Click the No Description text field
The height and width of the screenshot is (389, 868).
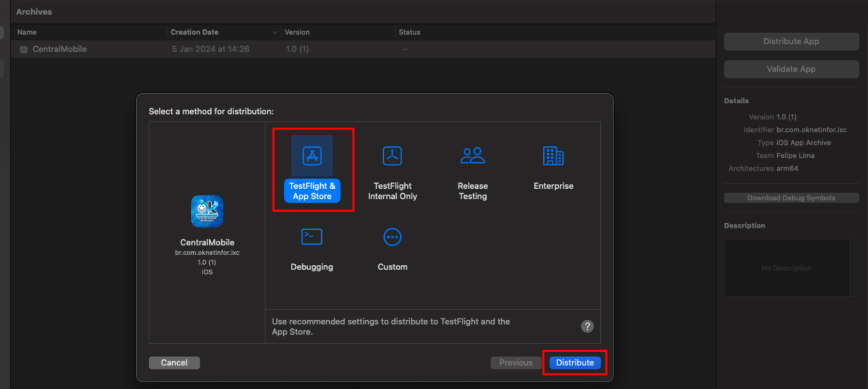786,268
